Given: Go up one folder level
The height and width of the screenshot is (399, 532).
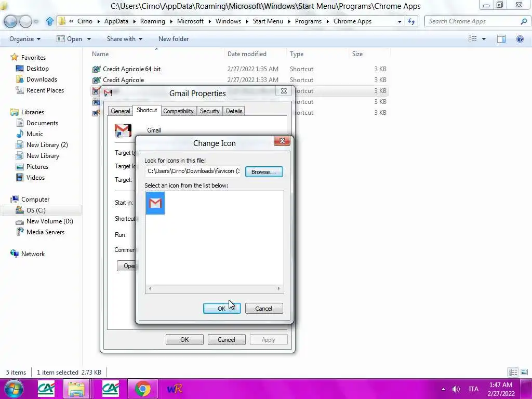Looking at the screenshot, I should point(49,21).
